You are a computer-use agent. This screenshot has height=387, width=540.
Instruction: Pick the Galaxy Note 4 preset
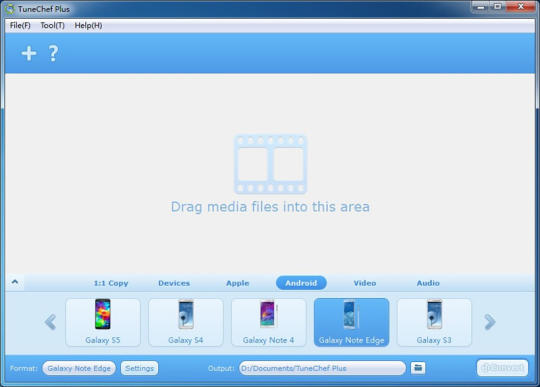pyautogui.click(x=269, y=322)
